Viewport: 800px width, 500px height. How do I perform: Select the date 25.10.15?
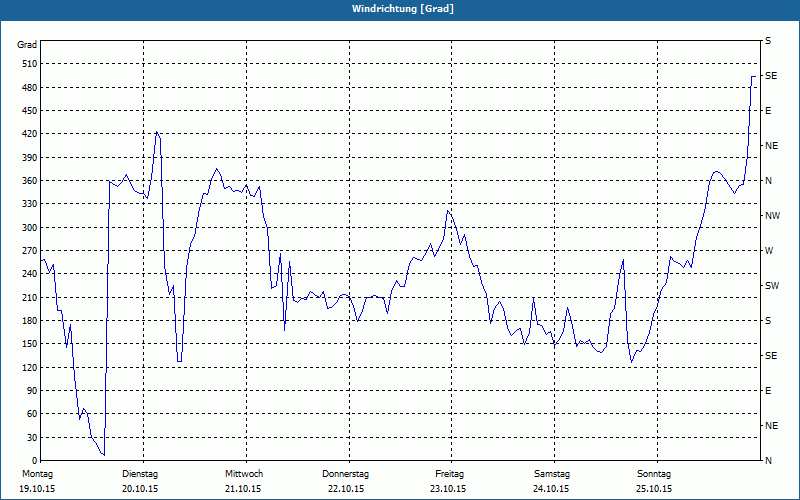[654, 489]
